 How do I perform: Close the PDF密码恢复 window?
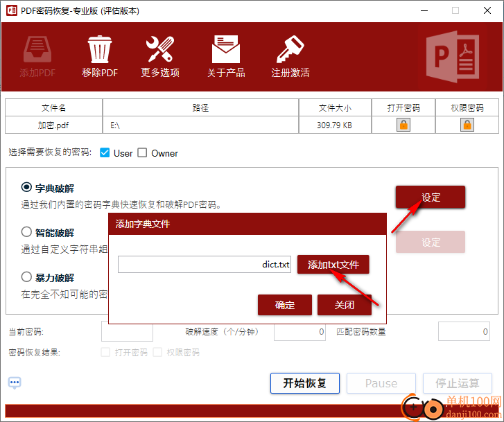point(487,10)
